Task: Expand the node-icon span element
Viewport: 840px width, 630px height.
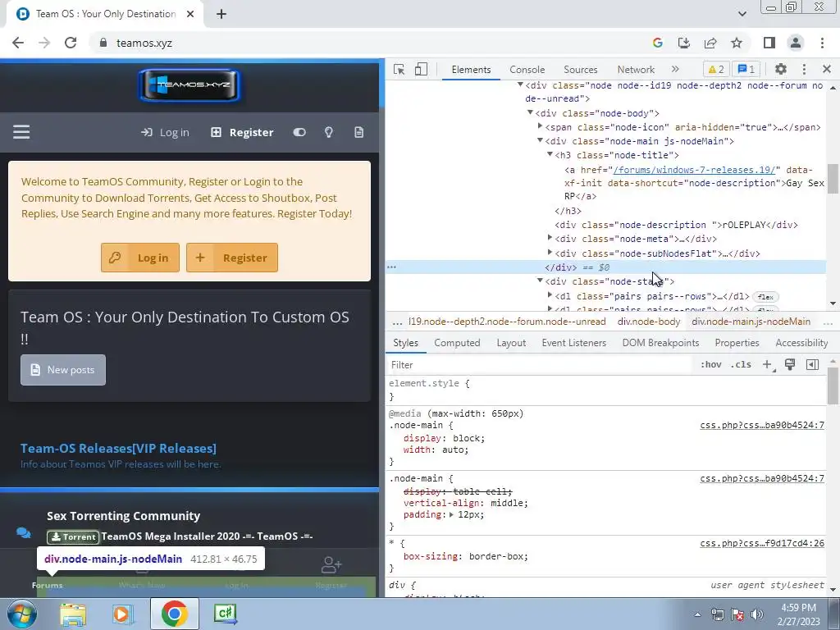Action: [540, 126]
